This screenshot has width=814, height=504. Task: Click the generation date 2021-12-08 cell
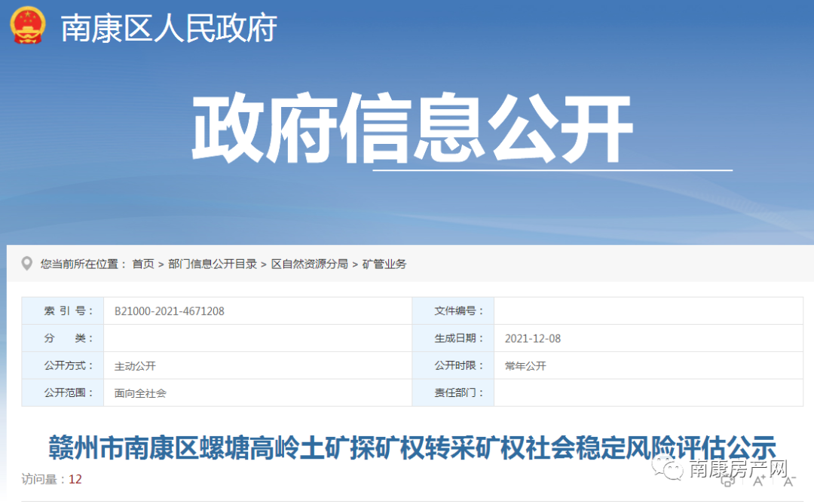(x=533, y=338)
